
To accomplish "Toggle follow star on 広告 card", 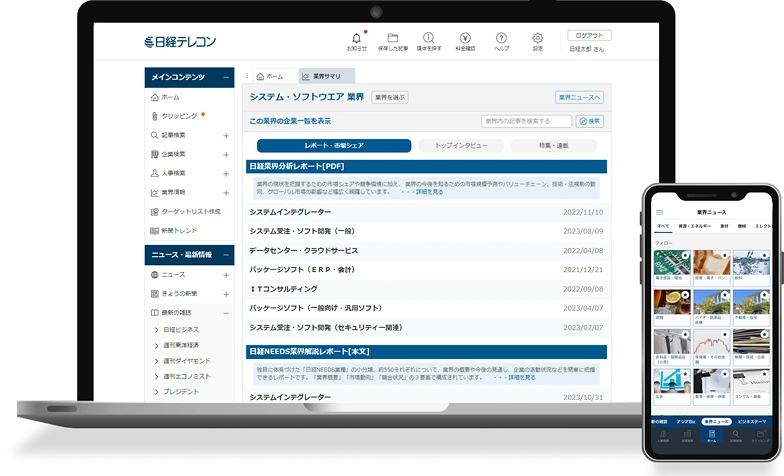I will coord(685,374).
